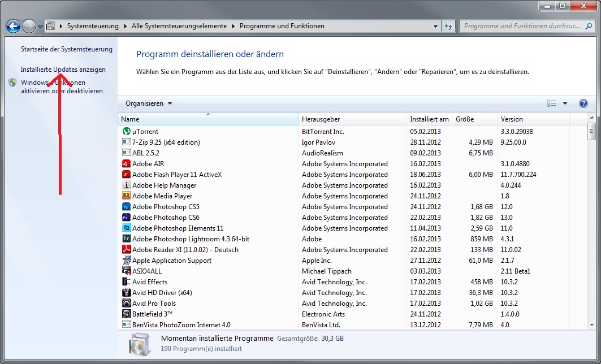
Task: Go to Startseite der Systemsteuerung
Action: [x=67, y=49]
